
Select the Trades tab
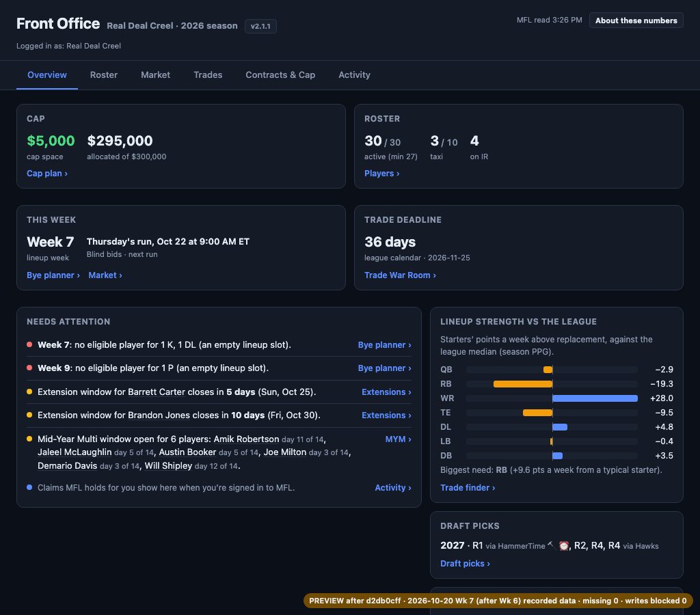pos(208,75)
